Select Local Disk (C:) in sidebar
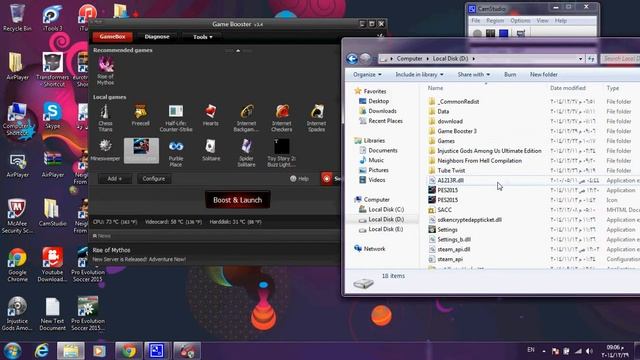640x360 pixels. pos(386,209)
